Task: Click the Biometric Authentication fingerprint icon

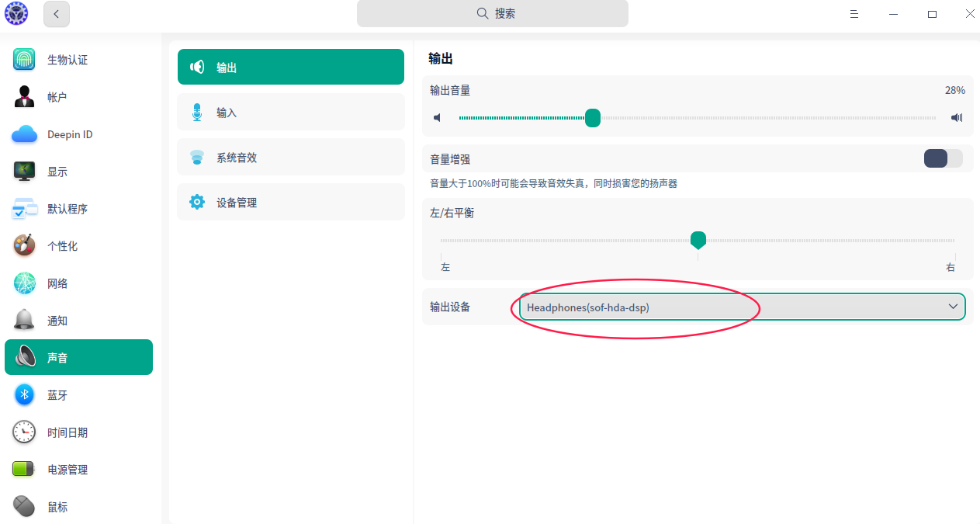Action: click(x=24, y=60)
